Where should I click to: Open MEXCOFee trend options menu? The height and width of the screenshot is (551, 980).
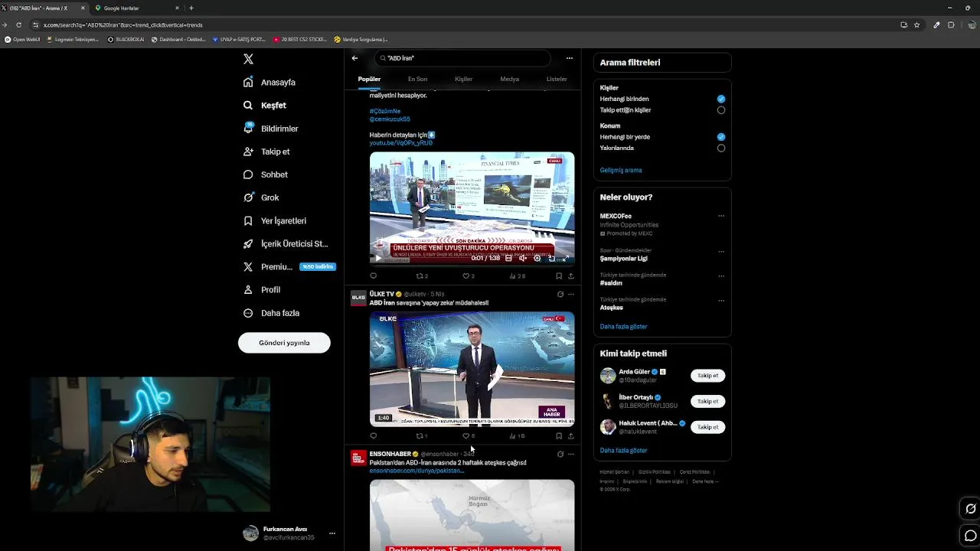tap(721, 216)
